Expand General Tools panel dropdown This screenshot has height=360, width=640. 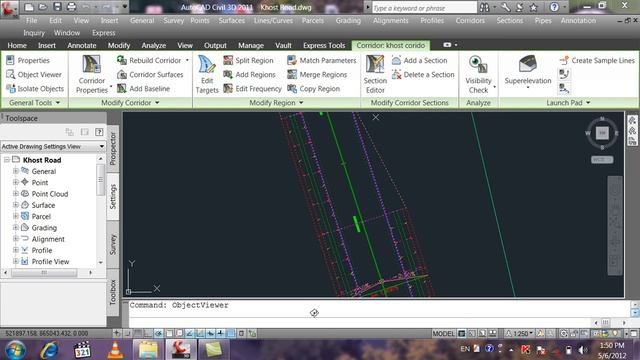58,103
